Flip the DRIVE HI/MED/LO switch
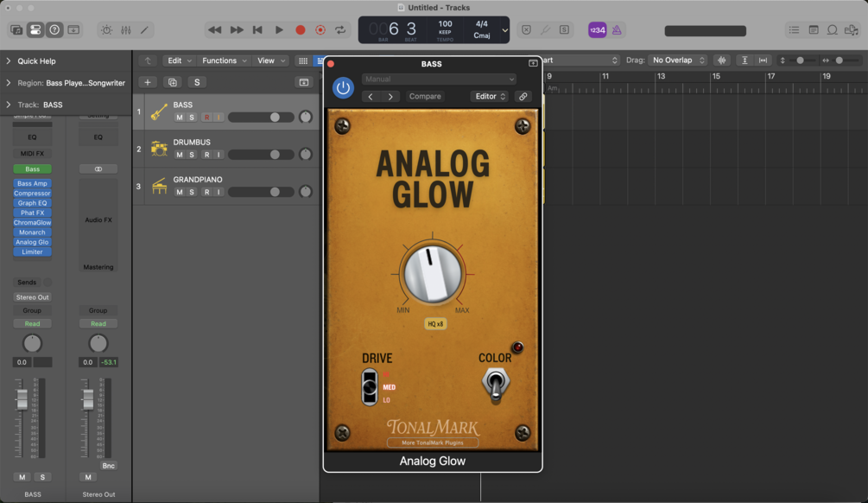 coord(370,387)
